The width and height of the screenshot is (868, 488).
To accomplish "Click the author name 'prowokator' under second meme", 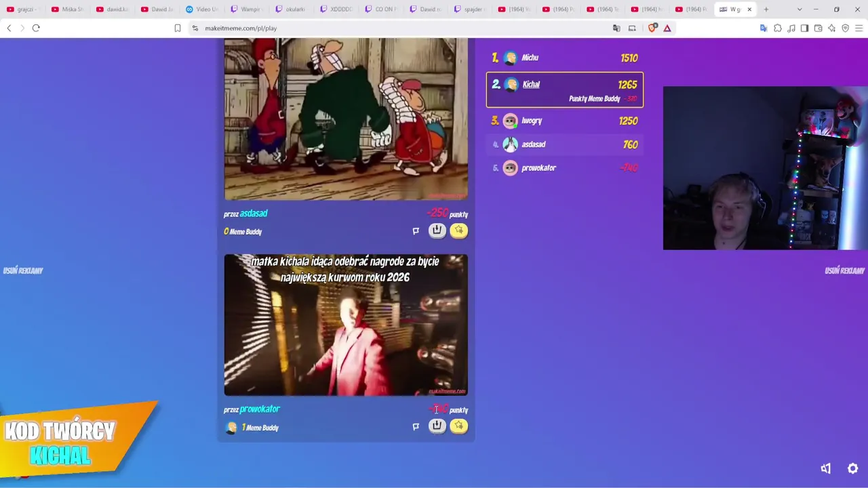I will [260, 409].
